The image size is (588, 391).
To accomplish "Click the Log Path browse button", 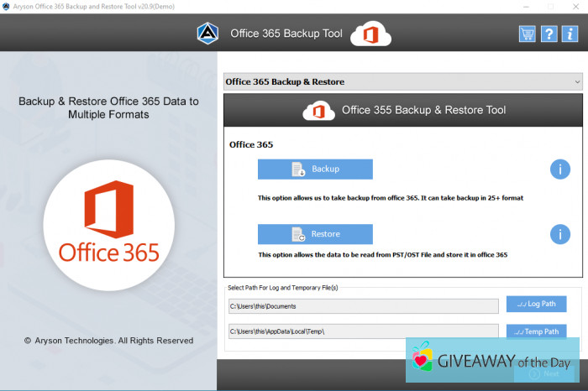I will [536, 304].
